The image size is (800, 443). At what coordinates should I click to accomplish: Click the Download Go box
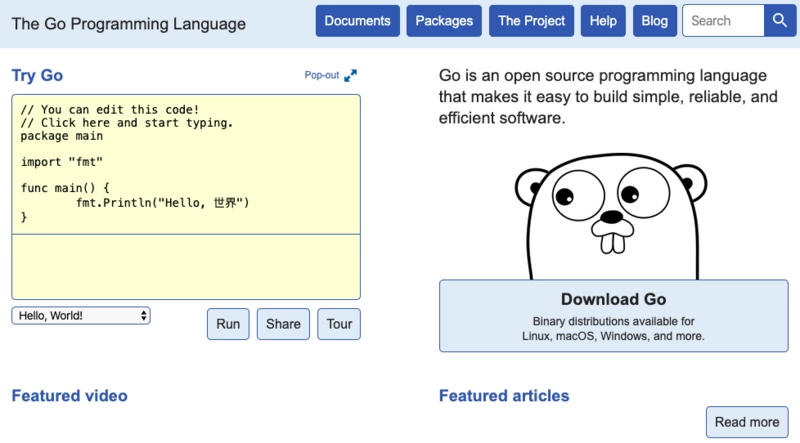tap(614, 316)
